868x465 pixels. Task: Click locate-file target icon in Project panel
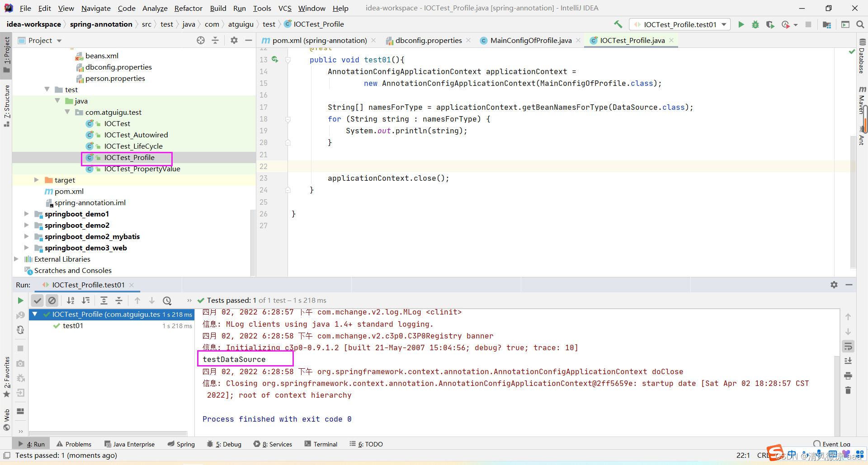click(201, 40)
